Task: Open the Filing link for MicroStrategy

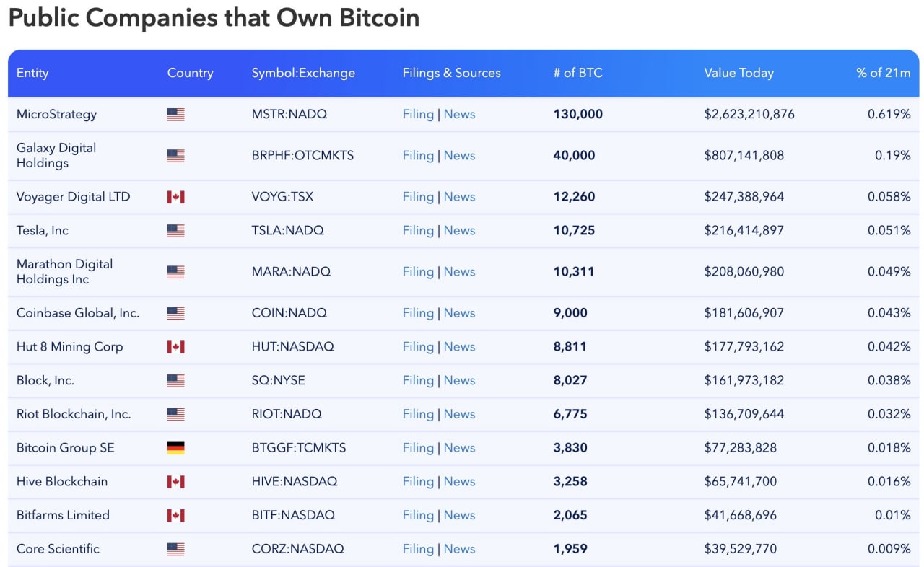Action: click(x=418, y=114)
